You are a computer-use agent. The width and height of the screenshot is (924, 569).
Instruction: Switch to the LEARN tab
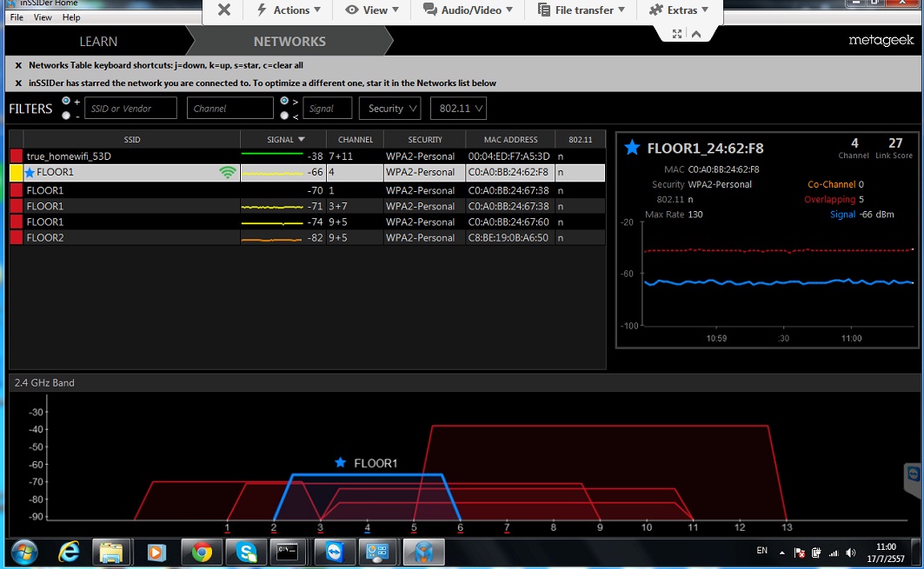pos(98,41)
